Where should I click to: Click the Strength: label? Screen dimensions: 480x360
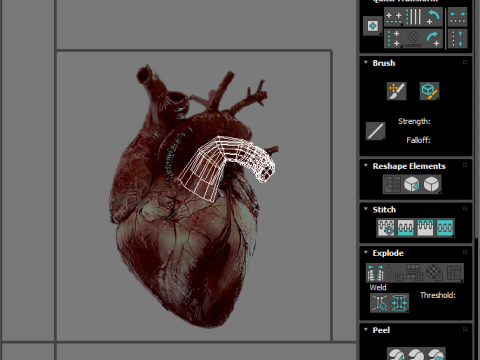click(414, 121)
